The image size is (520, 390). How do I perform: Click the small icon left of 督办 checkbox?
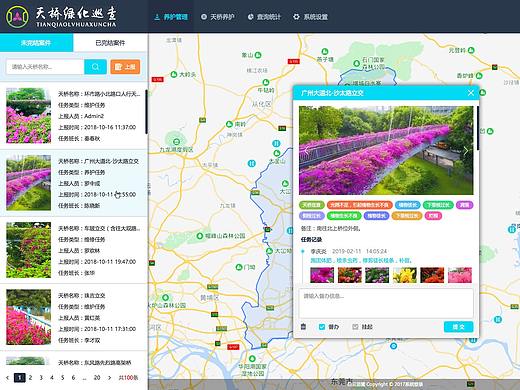[303, 326]
